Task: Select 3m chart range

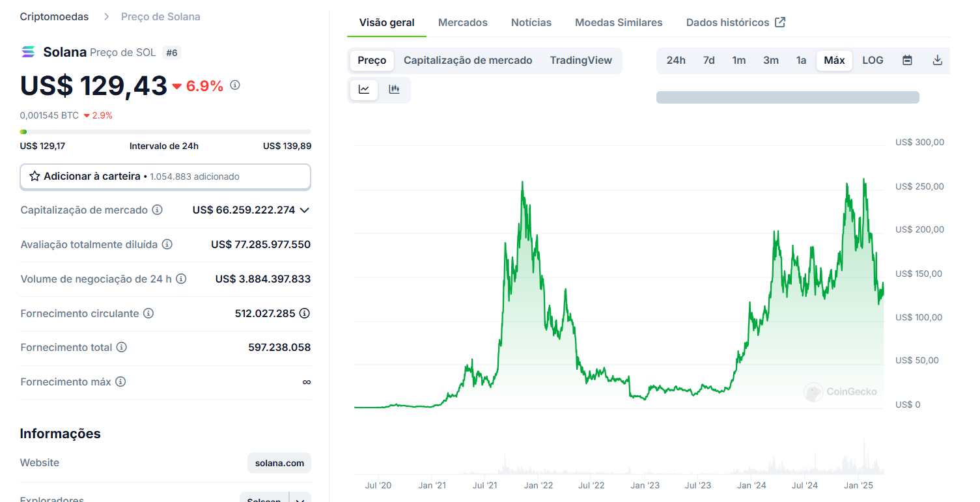Action: point(771,61)
